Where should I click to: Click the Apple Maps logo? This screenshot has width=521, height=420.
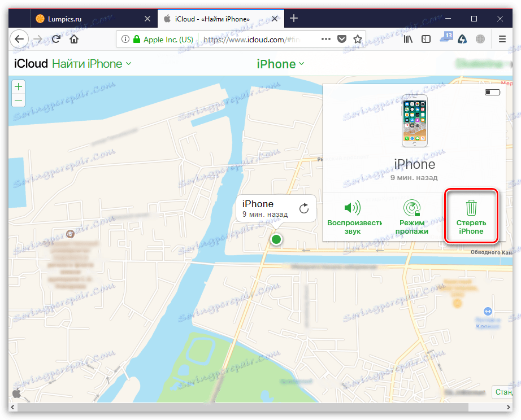tap(16, 394)
